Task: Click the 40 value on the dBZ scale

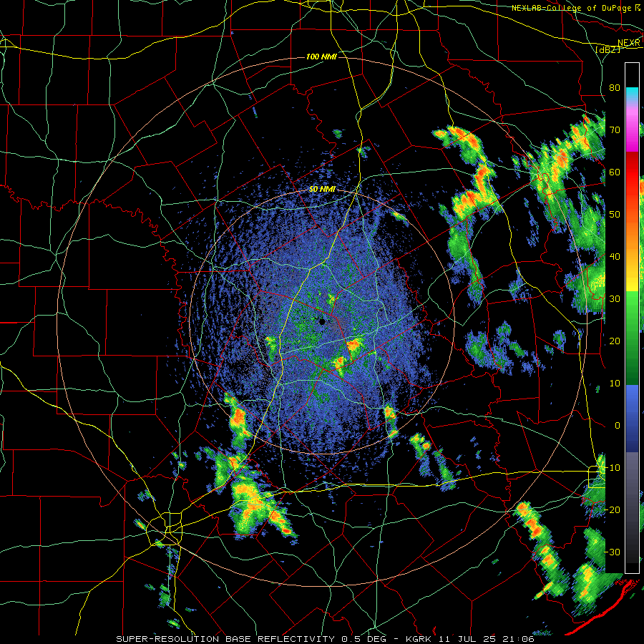Action: 615,257
